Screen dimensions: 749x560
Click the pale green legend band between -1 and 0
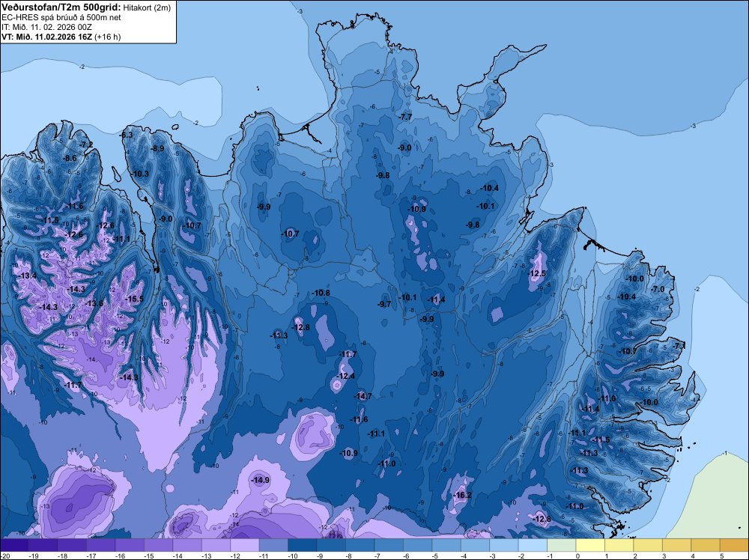click(562, 545)
